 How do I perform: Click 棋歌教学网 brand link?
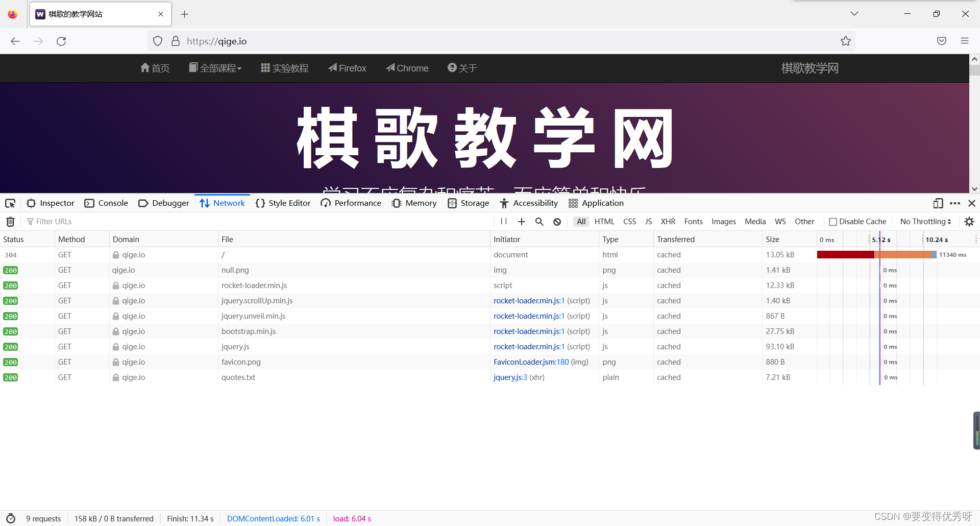coord(810,68)
